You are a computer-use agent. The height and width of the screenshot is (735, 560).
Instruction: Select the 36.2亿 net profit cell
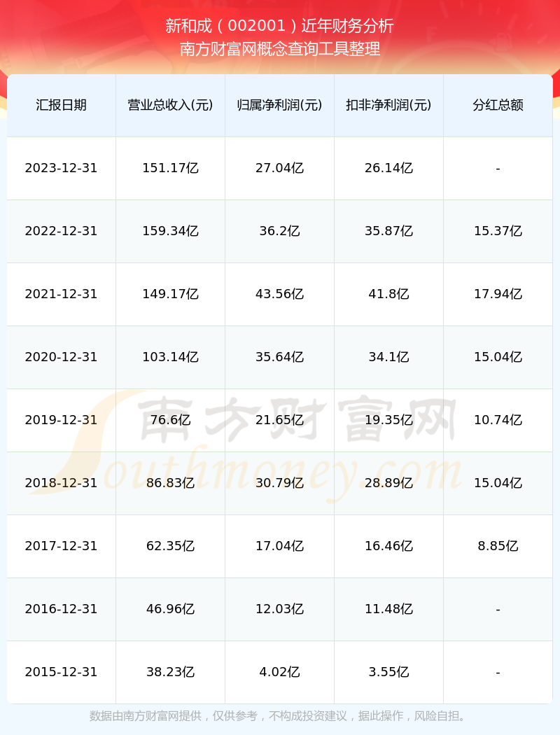point(280,231)
